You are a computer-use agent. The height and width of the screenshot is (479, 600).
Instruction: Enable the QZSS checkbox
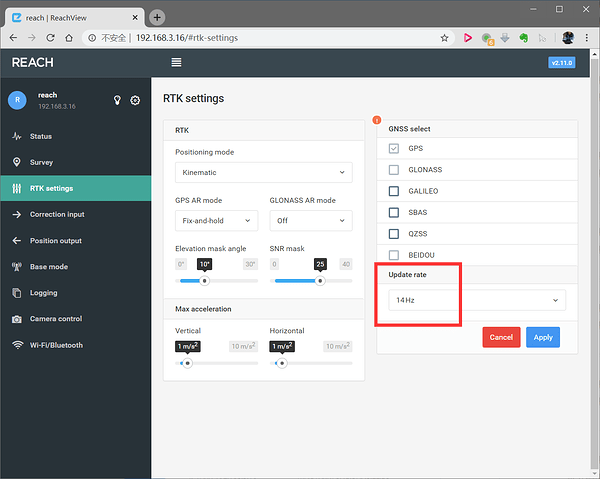point(394,234)
